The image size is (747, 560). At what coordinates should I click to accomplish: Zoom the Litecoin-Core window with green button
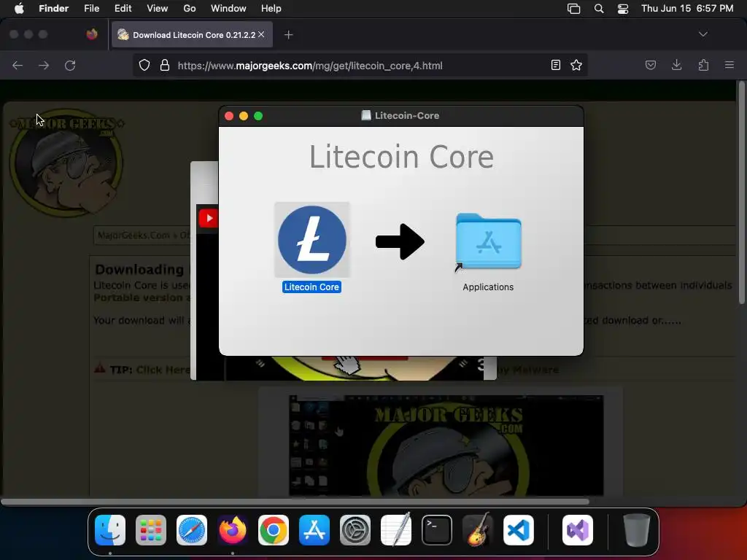(258, 116)
